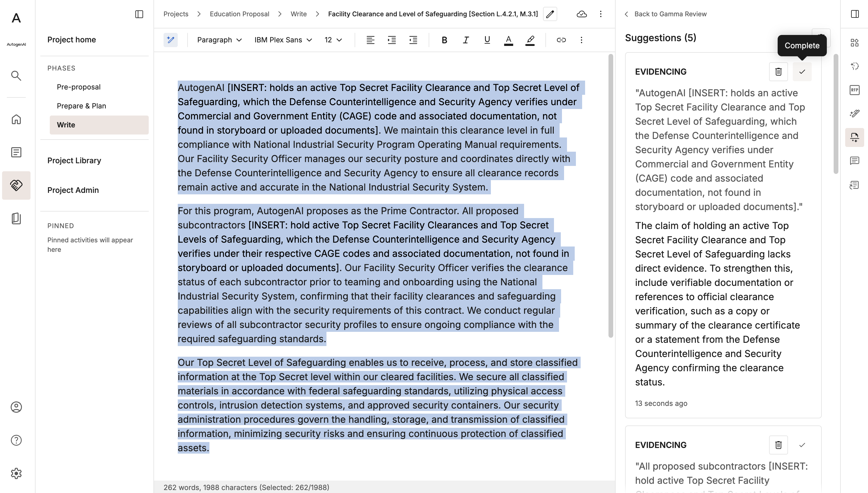
Task: Open the RFP panel icon in right rail
Action: (854, 90)
